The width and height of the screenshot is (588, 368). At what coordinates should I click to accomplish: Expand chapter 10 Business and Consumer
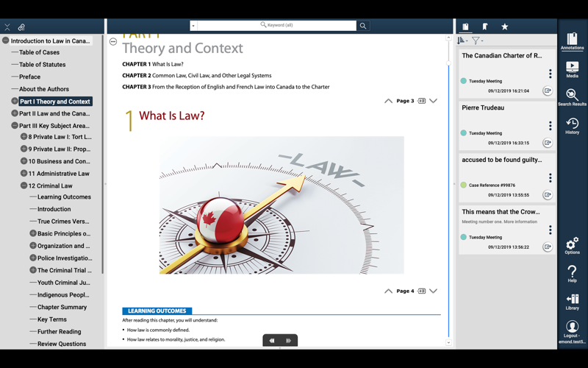click(x=24, y=161)
